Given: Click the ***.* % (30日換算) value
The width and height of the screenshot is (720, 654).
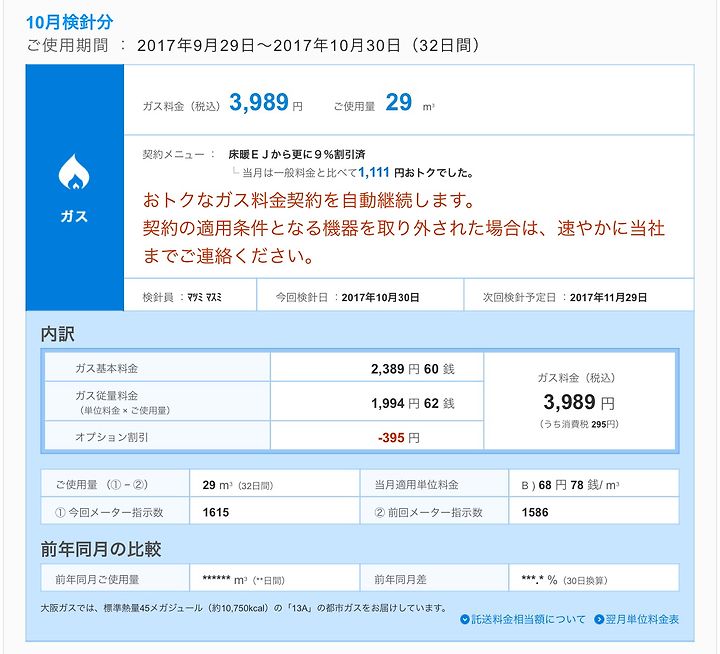Looking at the screenshot, I should (x=564, y=580).
